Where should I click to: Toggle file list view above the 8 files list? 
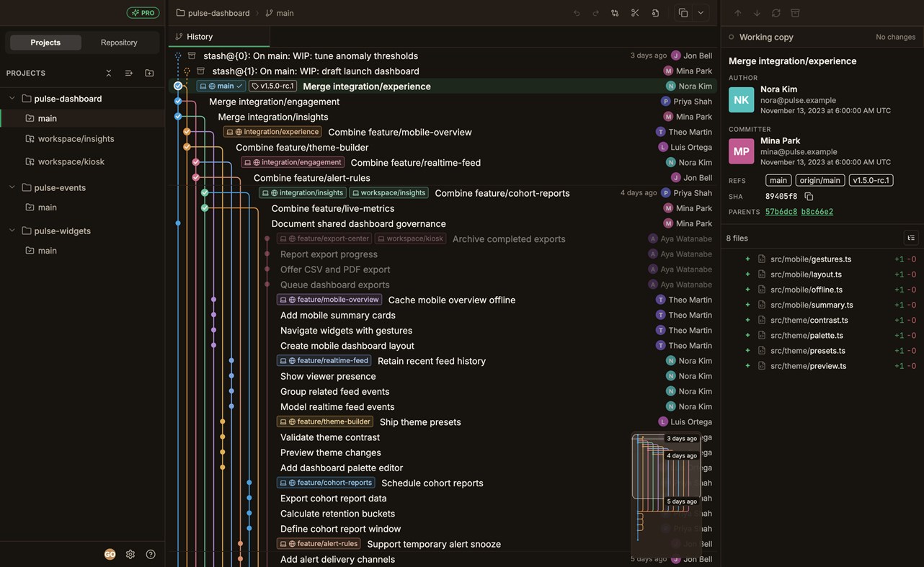[x=911, y=238]
